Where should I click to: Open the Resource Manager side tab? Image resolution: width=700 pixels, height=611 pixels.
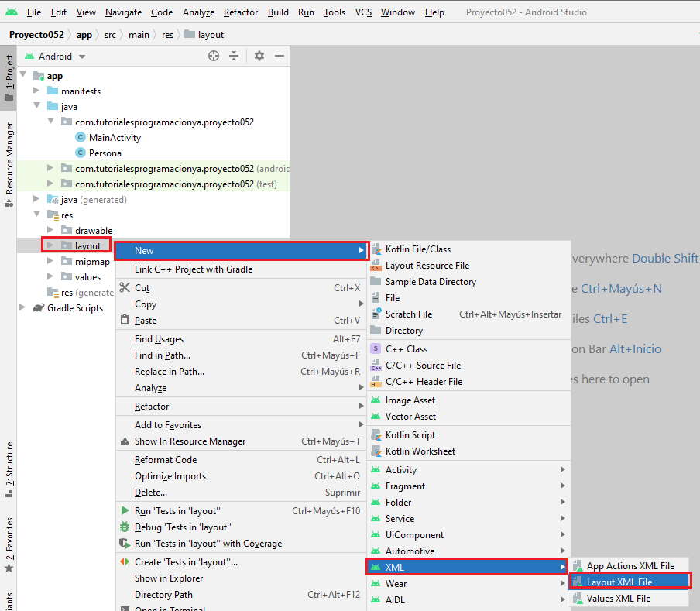click(9, 164)
